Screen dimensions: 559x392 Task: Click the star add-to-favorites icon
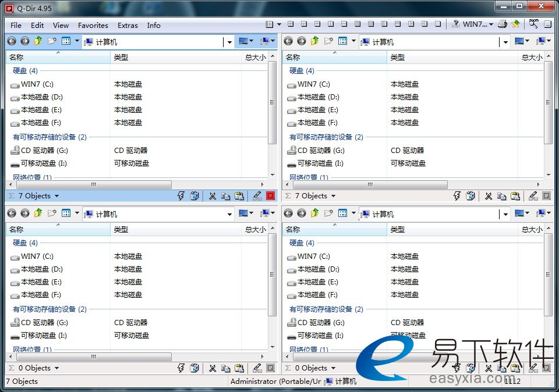tap(515, 24)
